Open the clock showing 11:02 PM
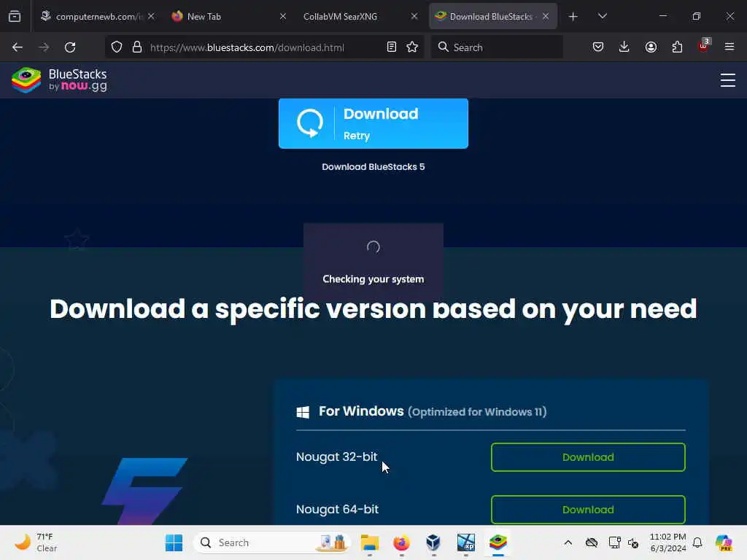Image resolution: width=747 pixels, height=560 pixels. pyautogui.click(x=668, y=542)
